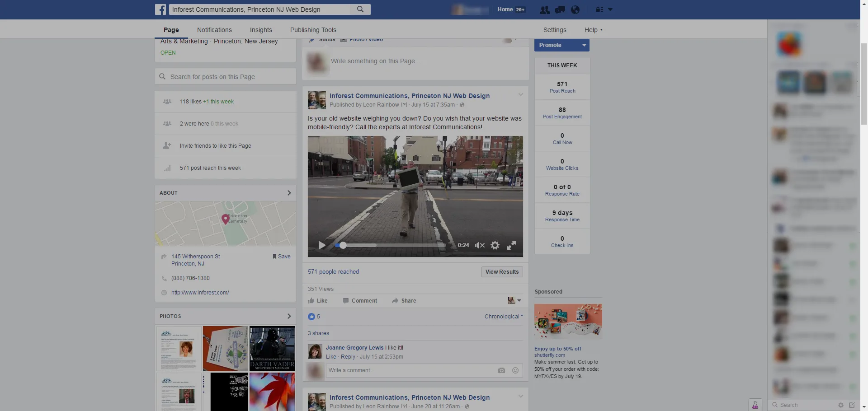Open the red leaf photo thumbnail
Viewport: 868px width, 411px height.
(272, 392)
